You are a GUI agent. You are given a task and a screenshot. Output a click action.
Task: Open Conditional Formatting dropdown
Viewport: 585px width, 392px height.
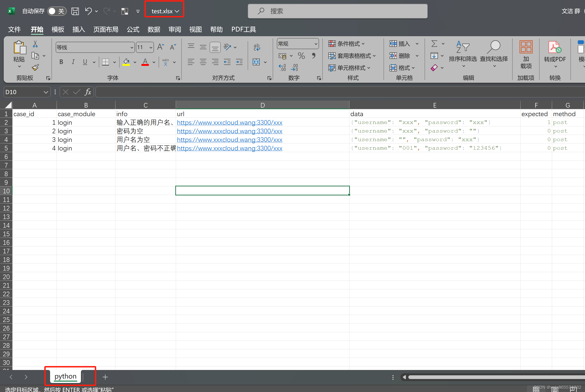(x=346, y=44)
